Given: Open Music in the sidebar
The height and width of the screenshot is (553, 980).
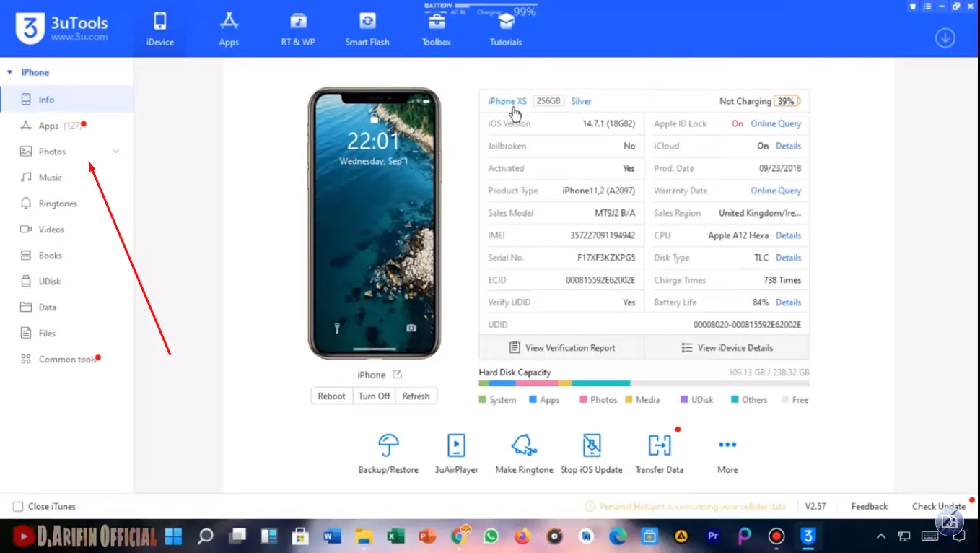Looking at the screenshot, I should [66, 178].
